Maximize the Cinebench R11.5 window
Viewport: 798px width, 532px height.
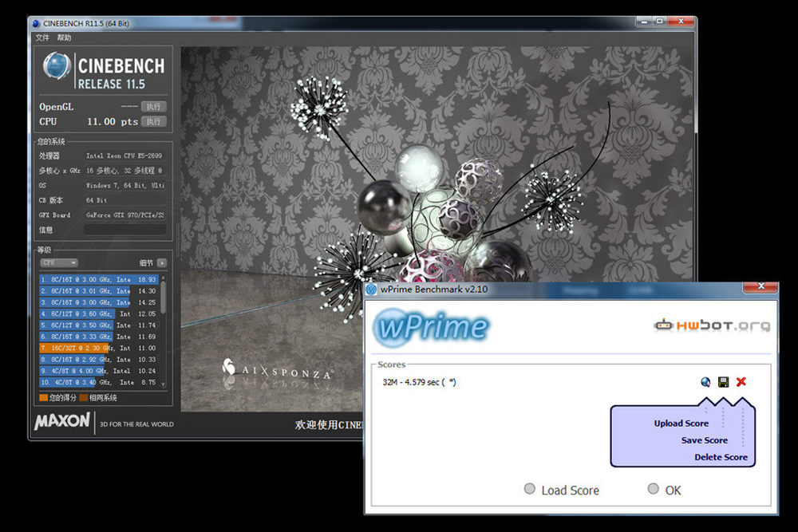tap(660, 22)
